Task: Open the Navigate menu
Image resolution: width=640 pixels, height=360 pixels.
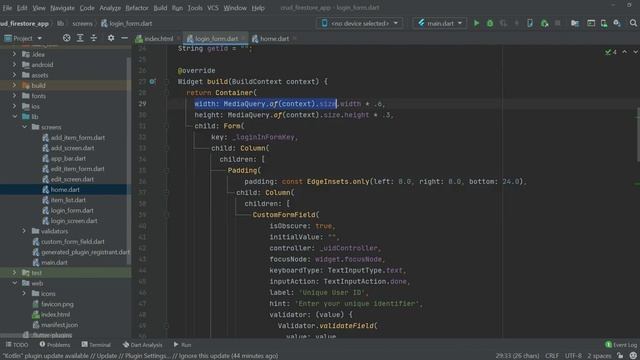Action: point(62,8)
